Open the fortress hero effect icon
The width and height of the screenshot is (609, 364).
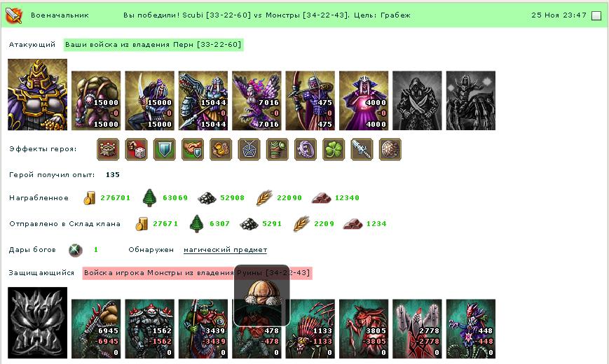(108, 149)
